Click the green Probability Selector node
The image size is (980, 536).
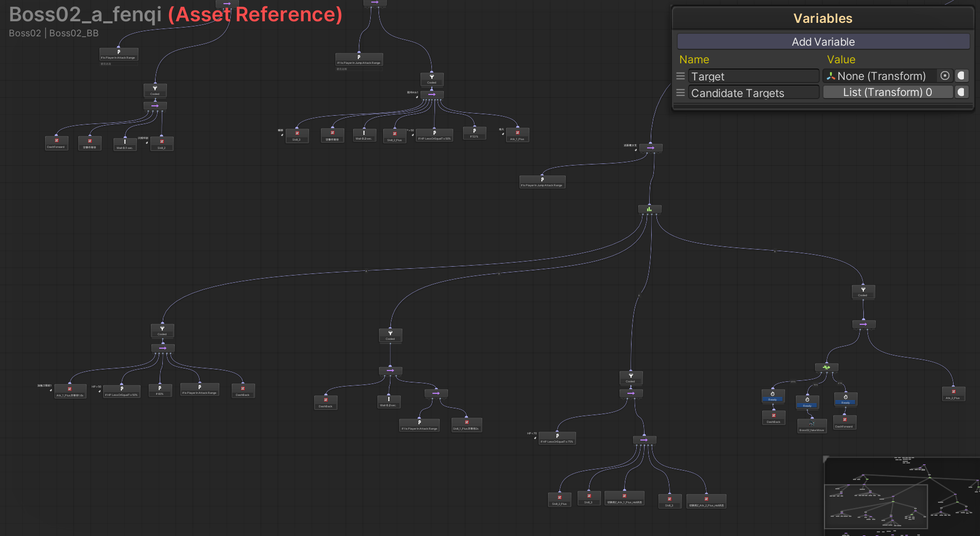pos(827,367)
